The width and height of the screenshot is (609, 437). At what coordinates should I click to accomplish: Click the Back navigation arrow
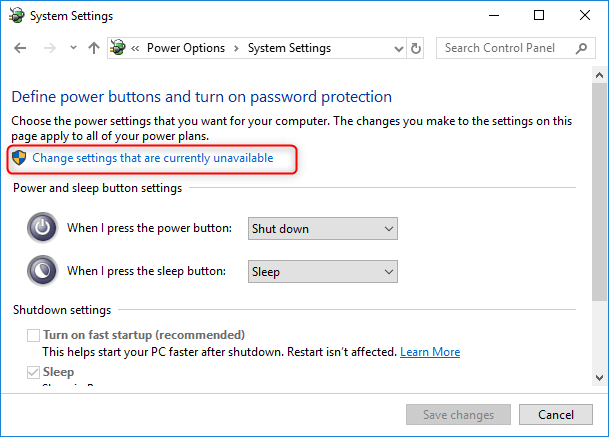pos(21,48)
